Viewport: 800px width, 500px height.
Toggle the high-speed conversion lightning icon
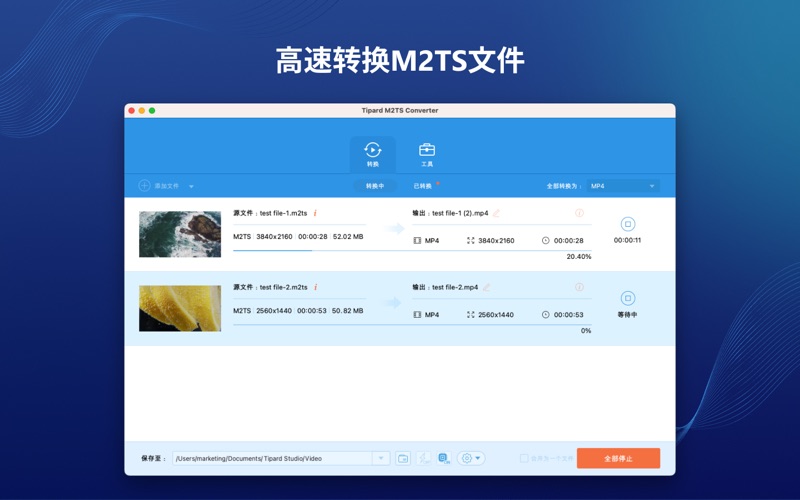click(x=423, y=458)
